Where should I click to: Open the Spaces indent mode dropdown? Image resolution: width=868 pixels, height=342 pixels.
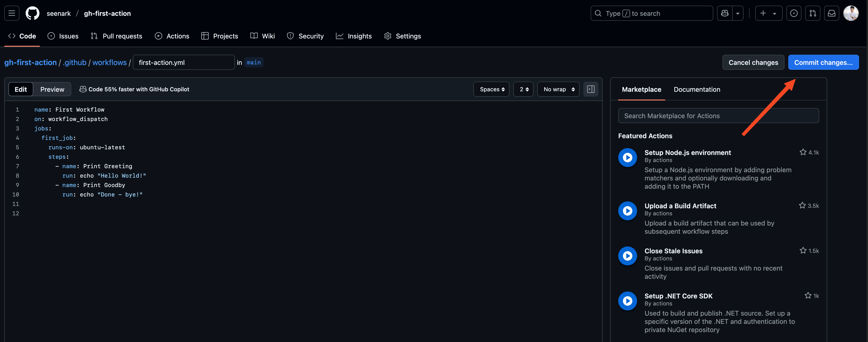pyautogui.click(x=491, y=89)
